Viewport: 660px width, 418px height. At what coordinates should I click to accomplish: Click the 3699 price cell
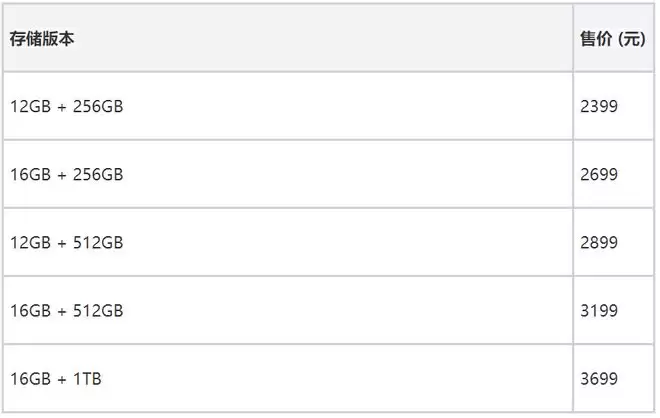pos(599,379)
